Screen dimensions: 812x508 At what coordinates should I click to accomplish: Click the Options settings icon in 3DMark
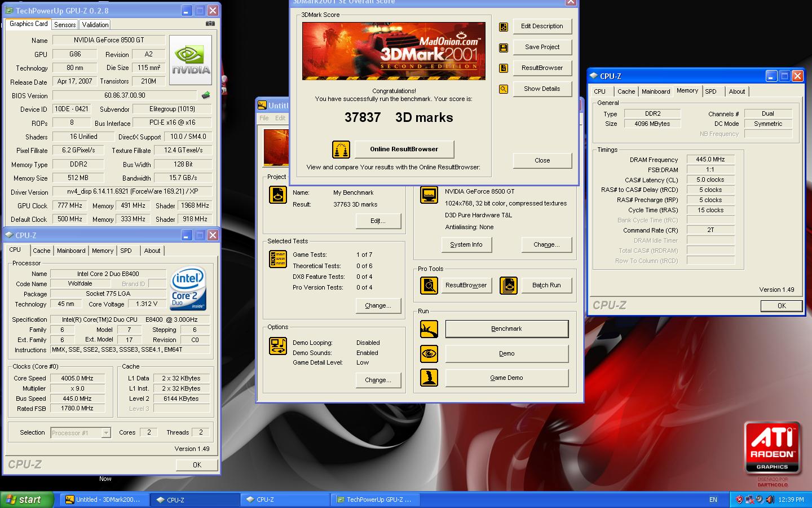[278, 345]
